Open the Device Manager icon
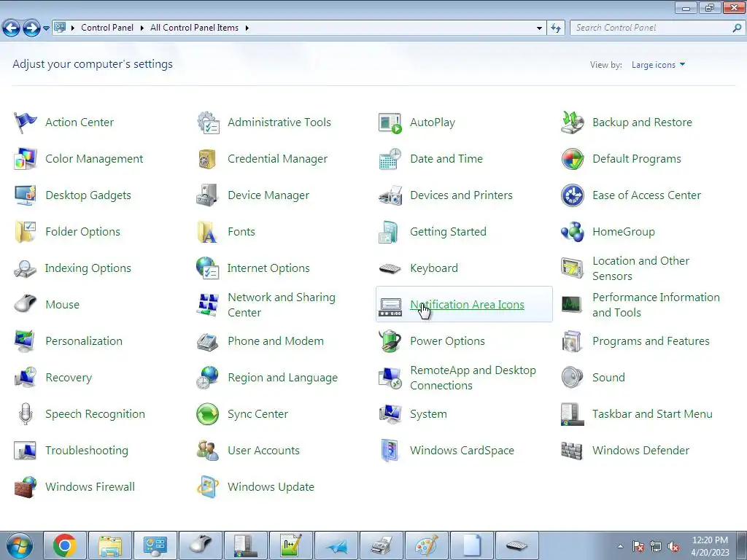Screen dimensions: 747x560 (208, 195)
